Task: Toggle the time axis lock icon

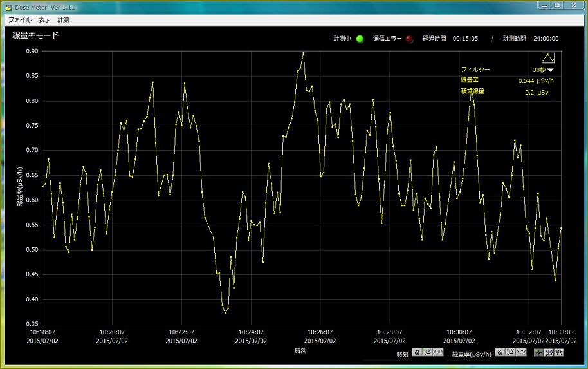Action: coord(418,352)
